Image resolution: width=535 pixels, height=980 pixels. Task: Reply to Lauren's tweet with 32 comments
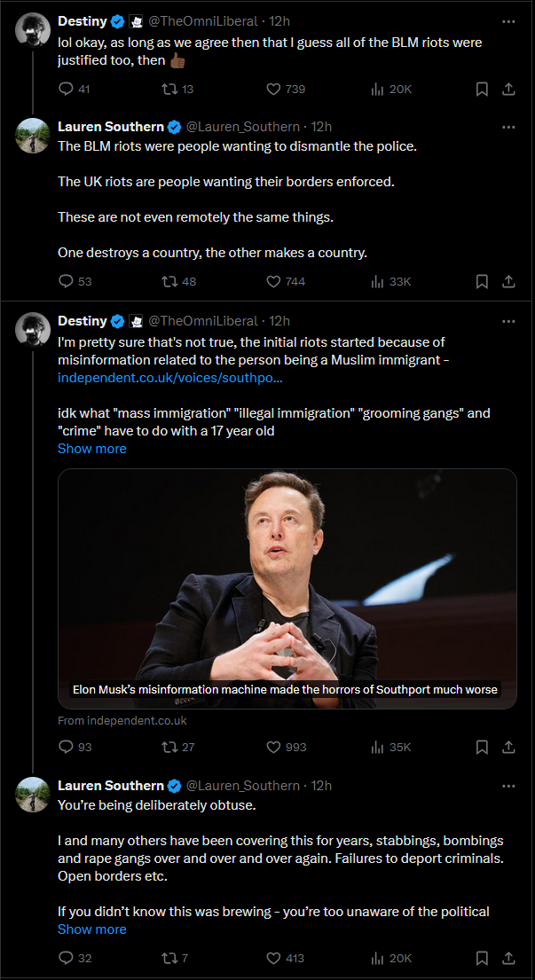click(x=66, y=958)
